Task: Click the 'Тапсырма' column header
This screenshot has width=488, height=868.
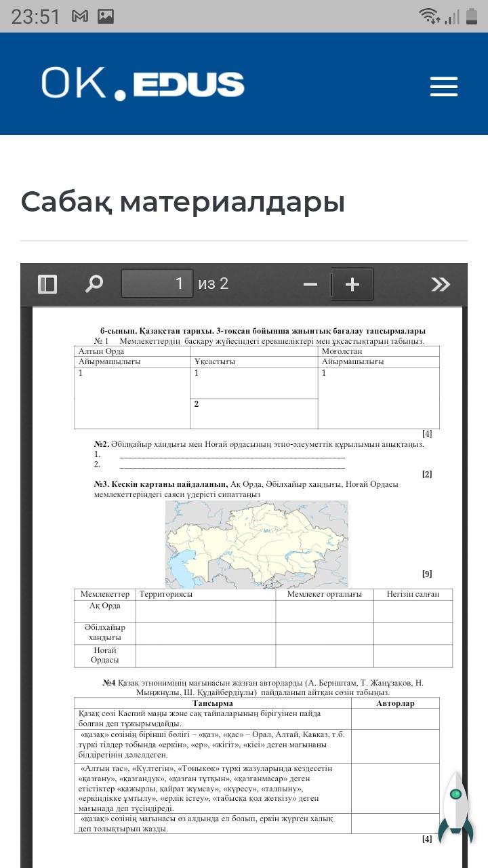Action: [213, 703]
